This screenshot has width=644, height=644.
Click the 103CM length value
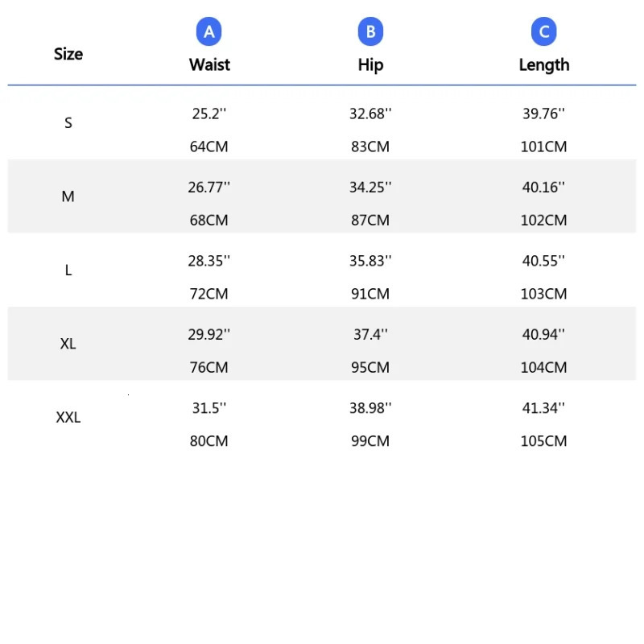[544, 294]
